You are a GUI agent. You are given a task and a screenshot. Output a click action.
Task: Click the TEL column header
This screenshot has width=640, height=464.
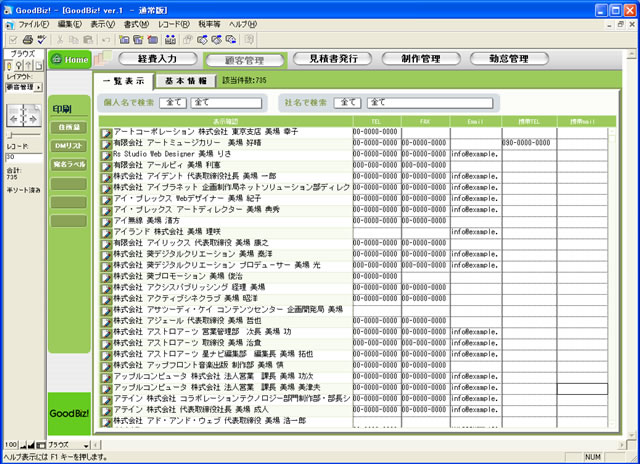376,121
